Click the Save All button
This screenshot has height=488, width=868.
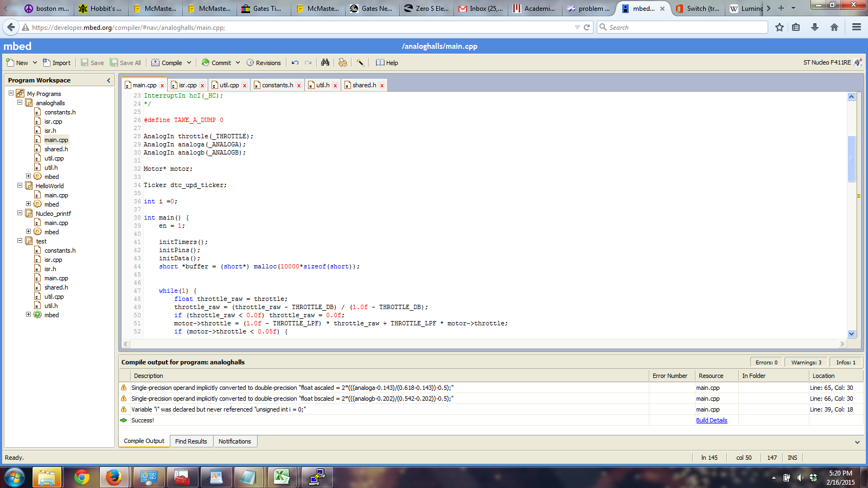click(125, 63)
